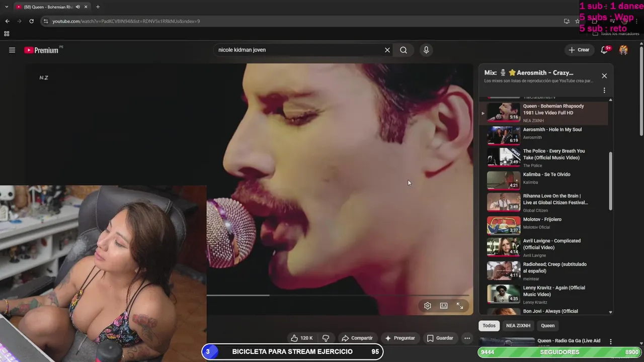View site information icon in address bar
This screenshot has height=362, width=644.
pos(46,21)
